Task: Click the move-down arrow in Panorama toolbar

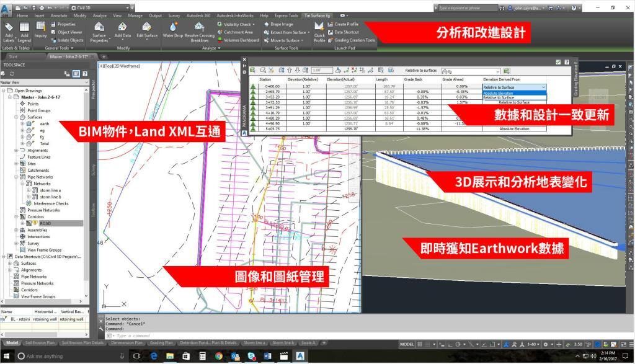Action: (x=297, y=71)
